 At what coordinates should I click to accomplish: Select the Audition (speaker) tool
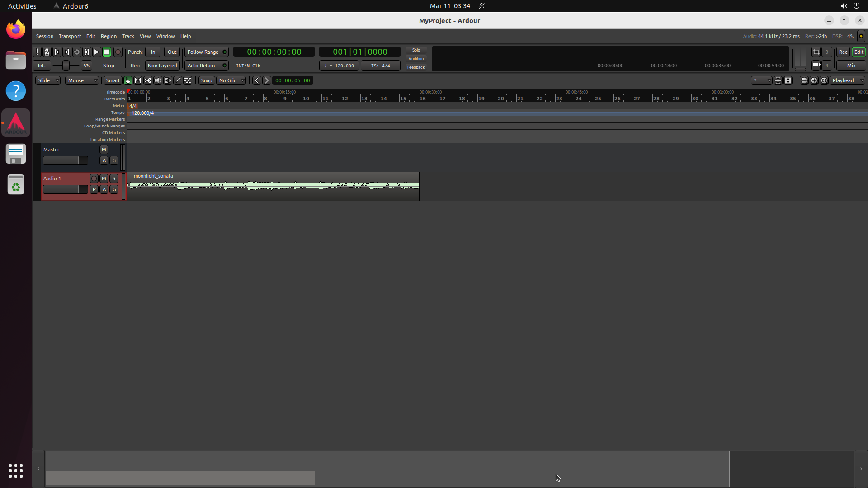pos(158,80)
